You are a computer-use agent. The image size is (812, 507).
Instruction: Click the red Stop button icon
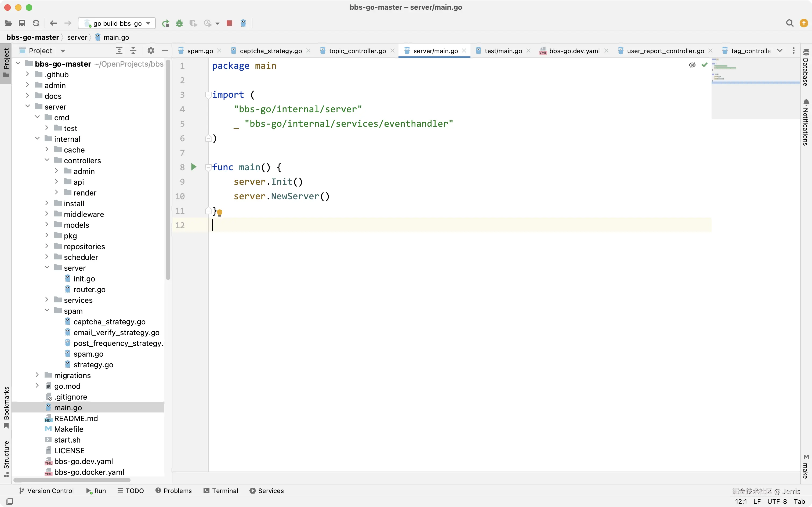[x=229, y=23]
